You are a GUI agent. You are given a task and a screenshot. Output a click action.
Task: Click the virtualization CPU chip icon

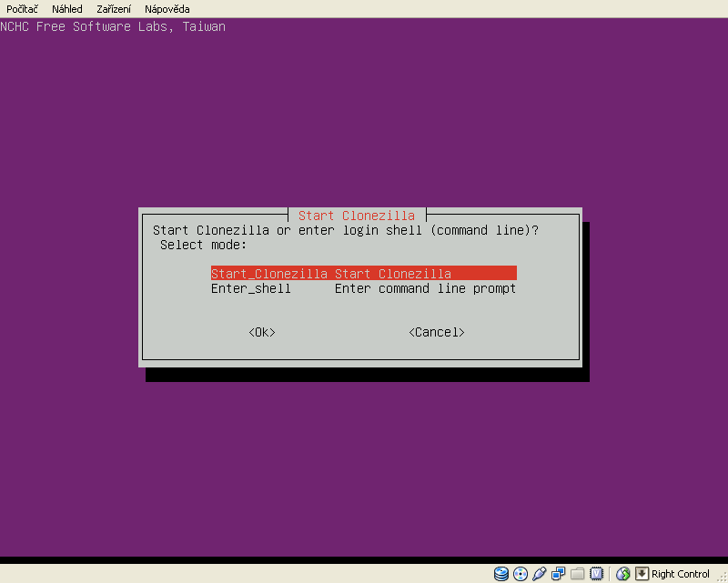[x=596, y=574]
